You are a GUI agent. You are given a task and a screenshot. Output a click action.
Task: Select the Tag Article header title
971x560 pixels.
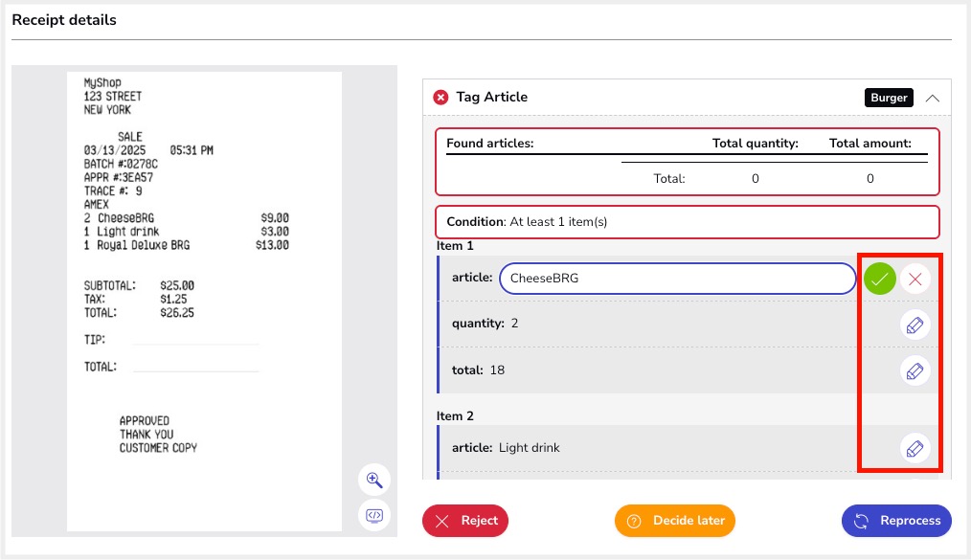[x=491, y=97]
